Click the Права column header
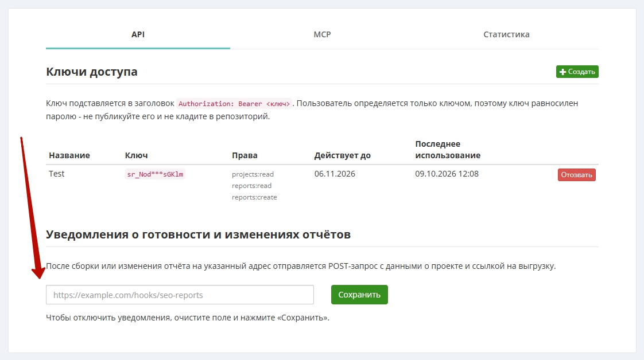 [245, 155]
